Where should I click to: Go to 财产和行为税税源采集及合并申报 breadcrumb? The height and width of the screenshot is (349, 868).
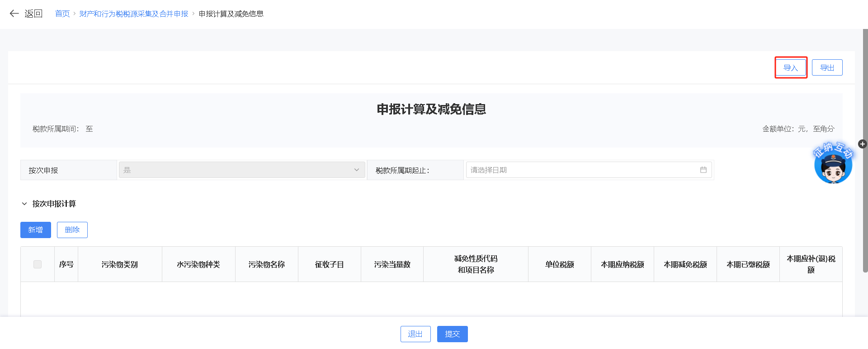click(x=133, y=14)
